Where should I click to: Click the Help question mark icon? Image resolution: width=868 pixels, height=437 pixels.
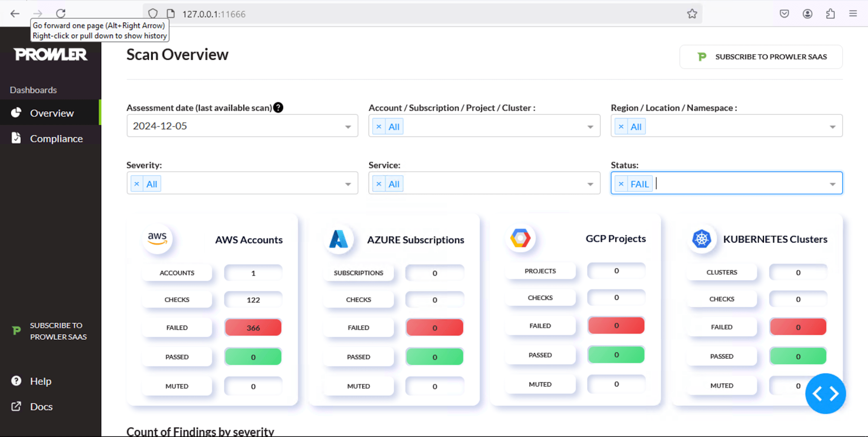(x=16, y=381)
